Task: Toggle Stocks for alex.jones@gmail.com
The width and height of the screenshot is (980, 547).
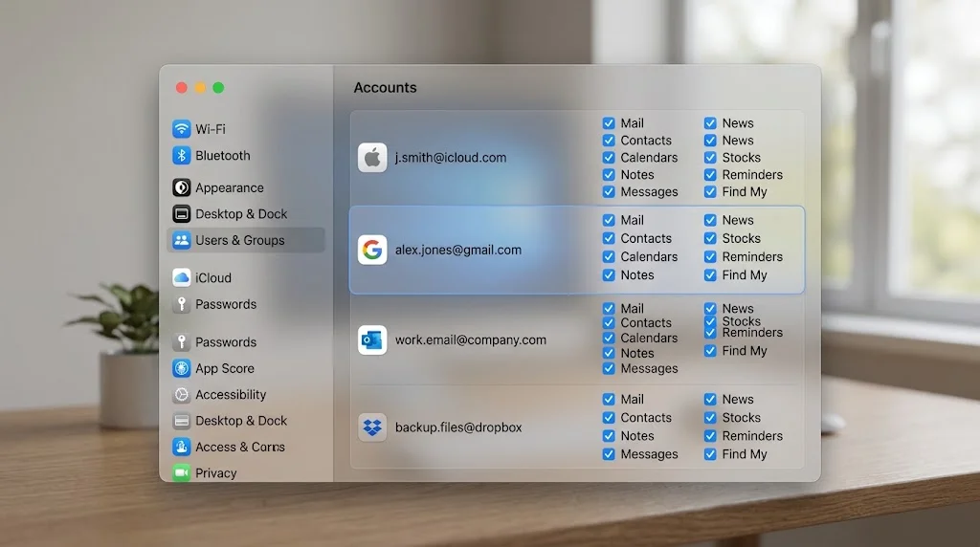Action: pyautogui.click(x=710, y=238)
